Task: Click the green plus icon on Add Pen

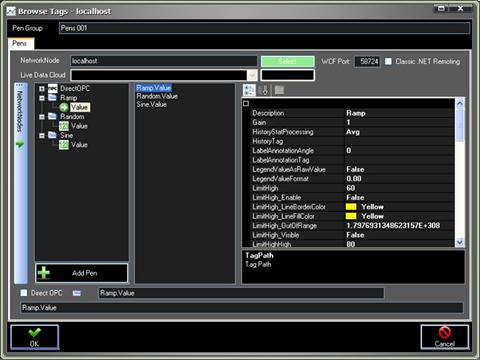Action: (x=44, y=273)
